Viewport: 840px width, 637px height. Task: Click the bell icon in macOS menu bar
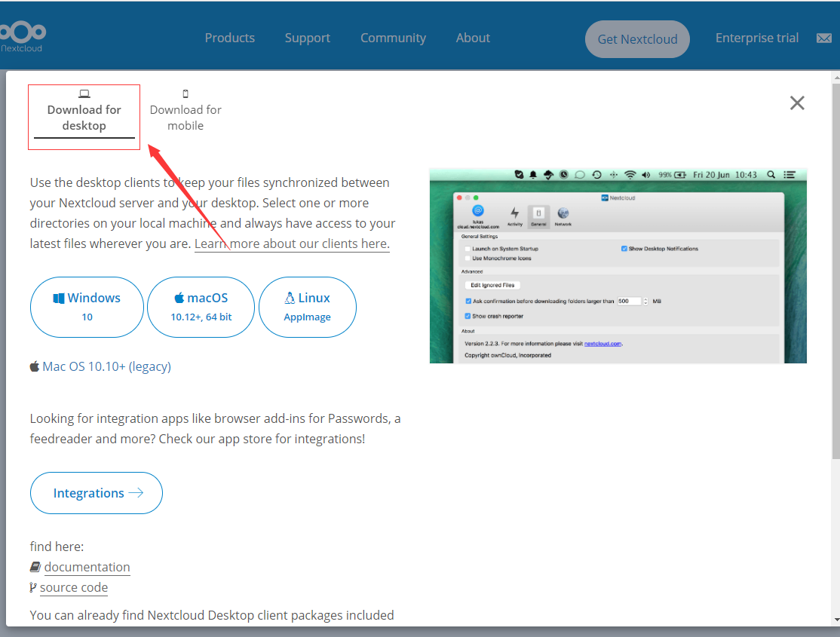533,175
